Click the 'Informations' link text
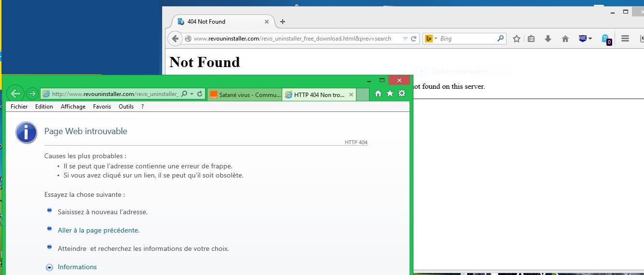 click(x=77, y=267)
